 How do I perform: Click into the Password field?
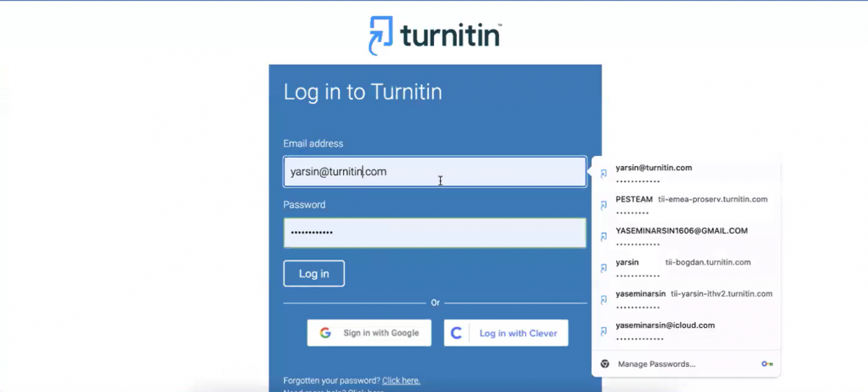point(435,233)
